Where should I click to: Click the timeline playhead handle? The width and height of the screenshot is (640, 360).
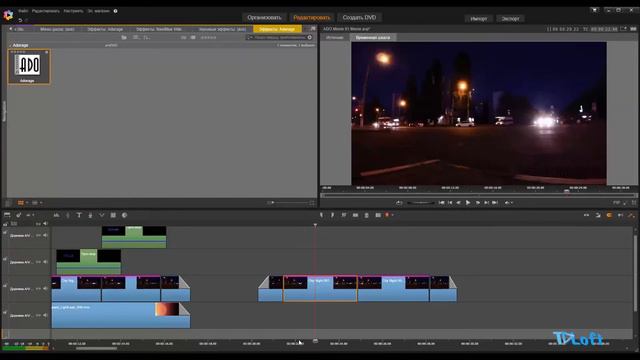click(x=315, y=340)
